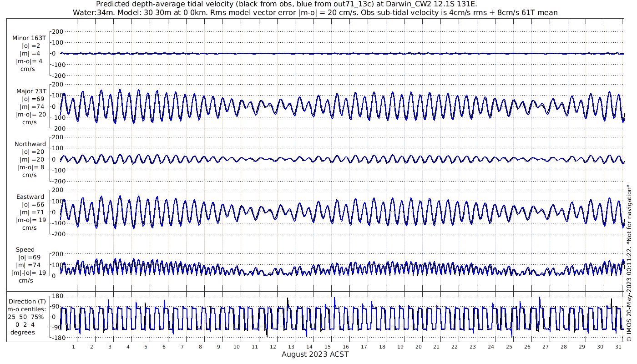
Task: Click the '0 2 4' centile values
Action: (x=25, y=325)
